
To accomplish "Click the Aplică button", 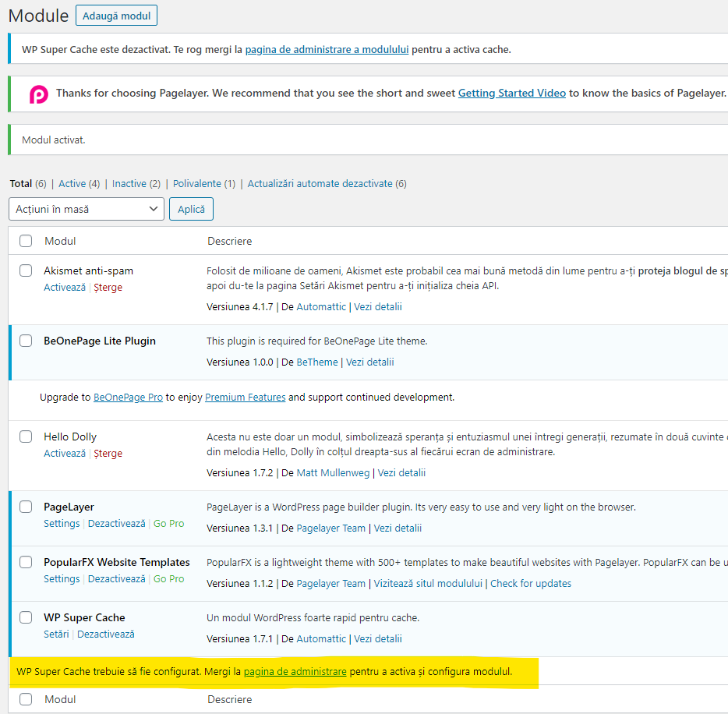I will 191,209.
